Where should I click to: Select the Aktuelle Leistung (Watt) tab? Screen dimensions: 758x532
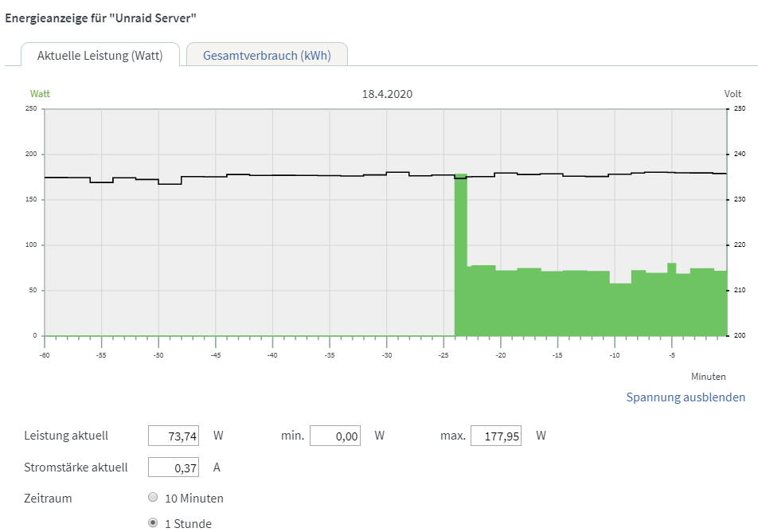(x=100, y=55)
